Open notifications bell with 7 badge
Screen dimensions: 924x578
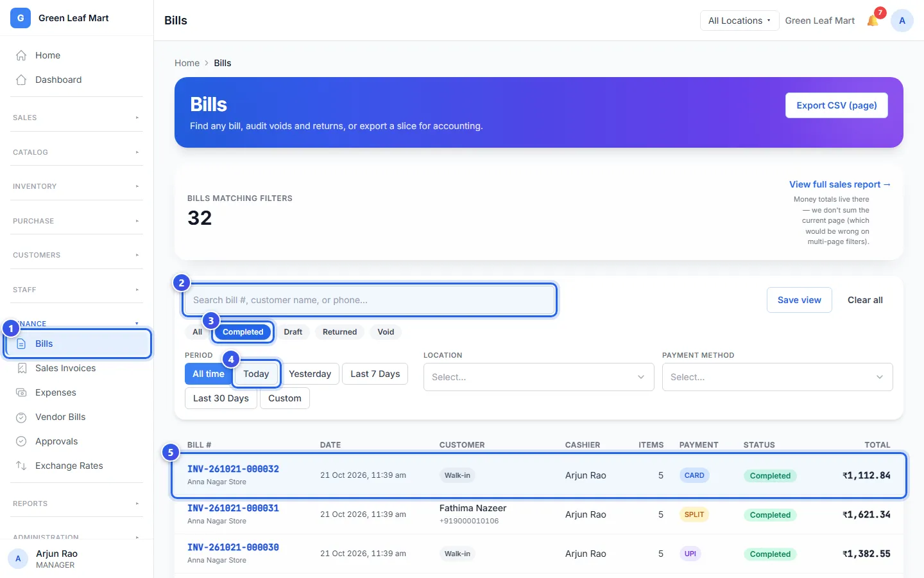coord(873,21)
